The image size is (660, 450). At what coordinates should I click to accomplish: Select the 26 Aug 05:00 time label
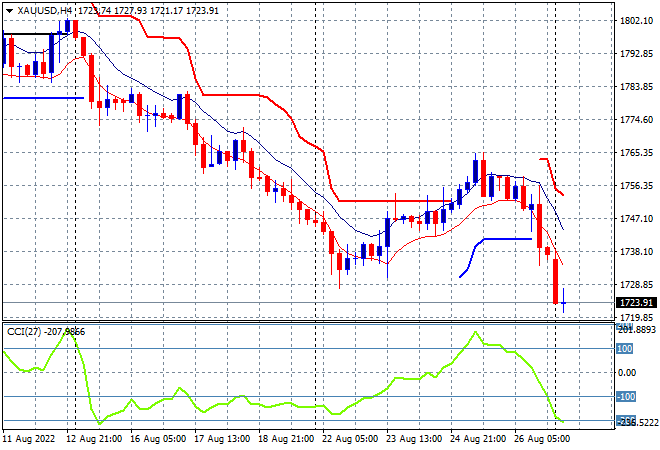pos(542,439)
